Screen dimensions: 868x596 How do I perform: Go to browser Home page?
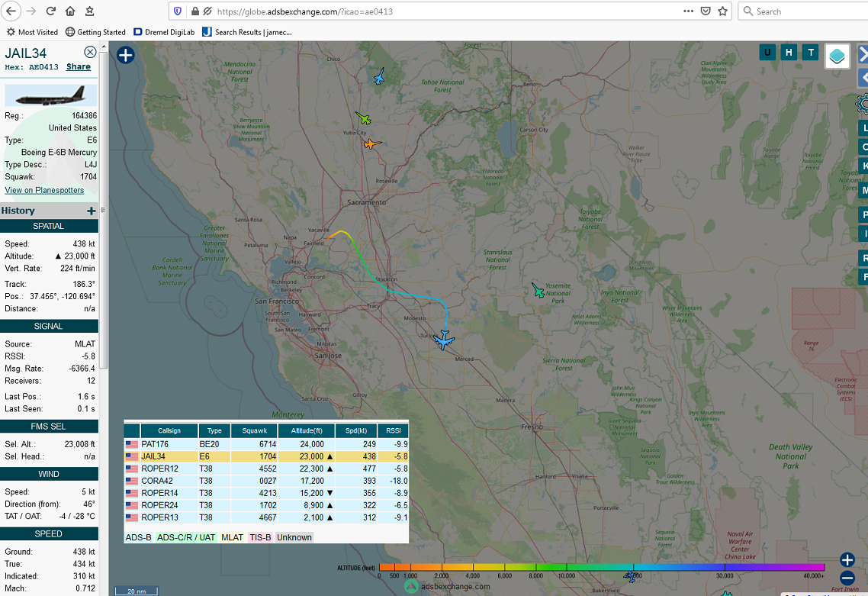(69, 11)
